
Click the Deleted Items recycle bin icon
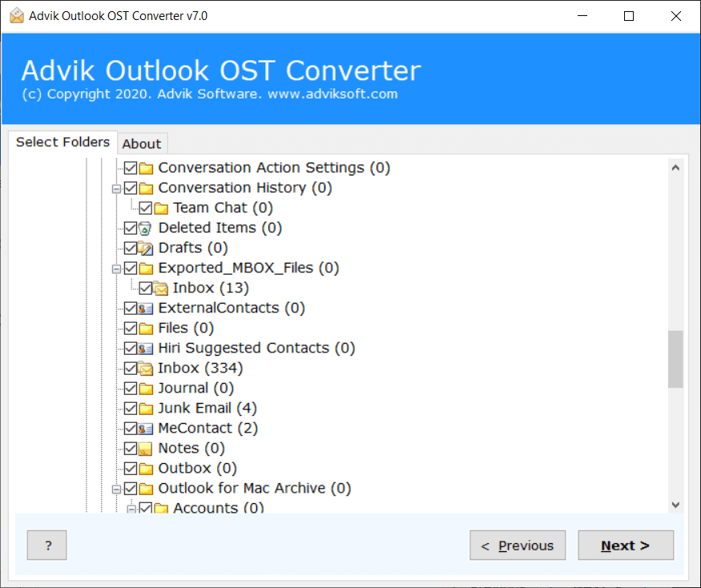(x=145, y=228)
